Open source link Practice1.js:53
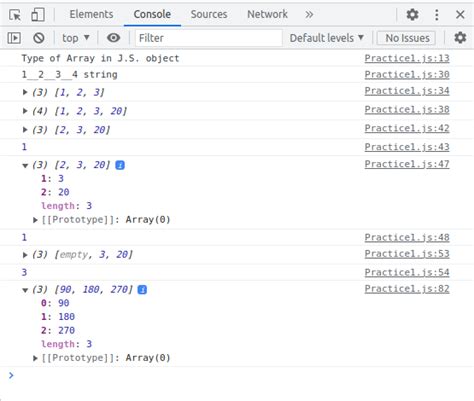The image size is (474, 401). [x=407, y=254]
